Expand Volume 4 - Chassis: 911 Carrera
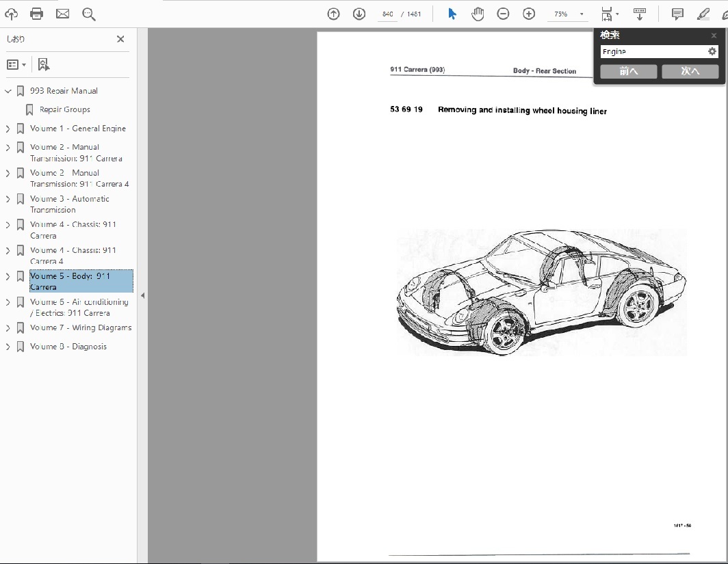The image size is (728, 564). pos(8,225)
